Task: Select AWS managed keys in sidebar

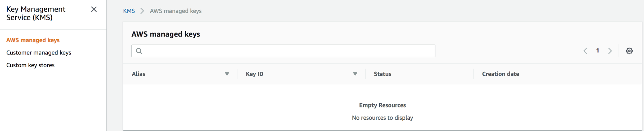Action: [33, 40]
